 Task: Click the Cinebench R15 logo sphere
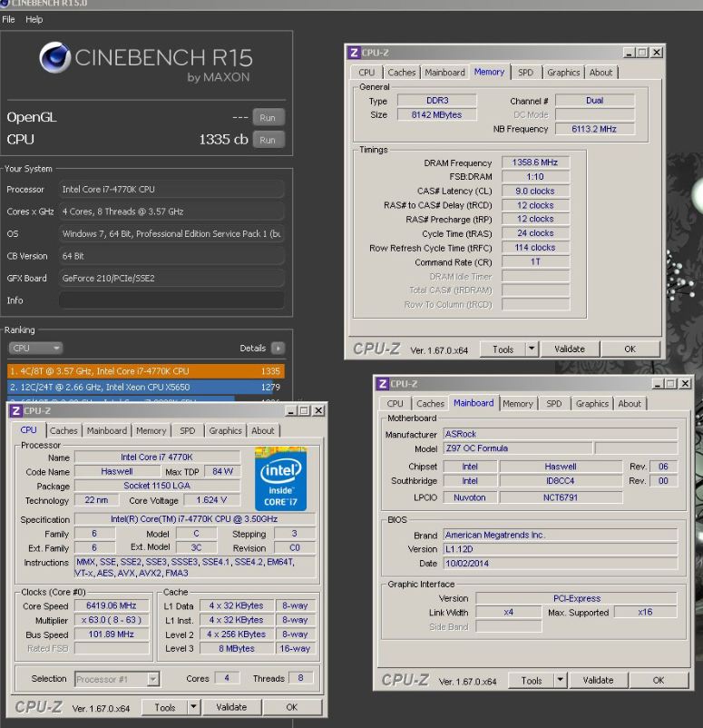[x=54, y=57]
